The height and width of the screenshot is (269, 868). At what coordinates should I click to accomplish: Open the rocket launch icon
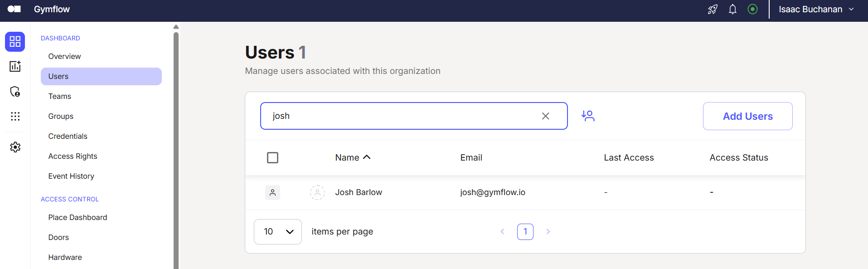click(x=713, y=10)
